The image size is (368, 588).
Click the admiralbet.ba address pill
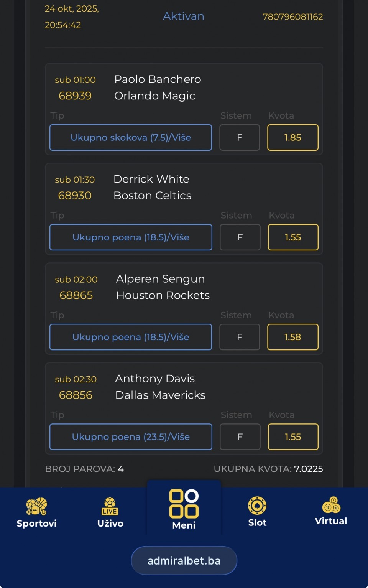coord(184,561)
